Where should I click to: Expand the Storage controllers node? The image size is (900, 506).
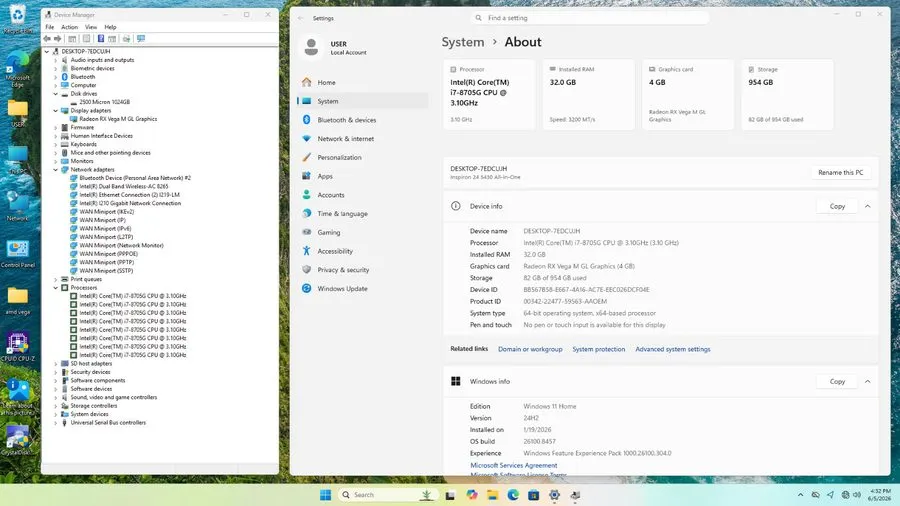click(56, 406)
